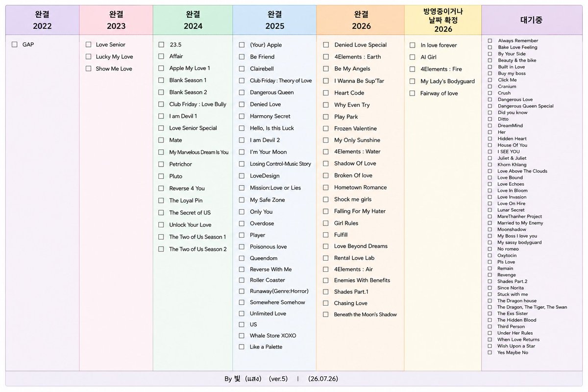Click 'Losing Control-Music Story' text
The image size is (588, 392).
(x=280, y=164)
